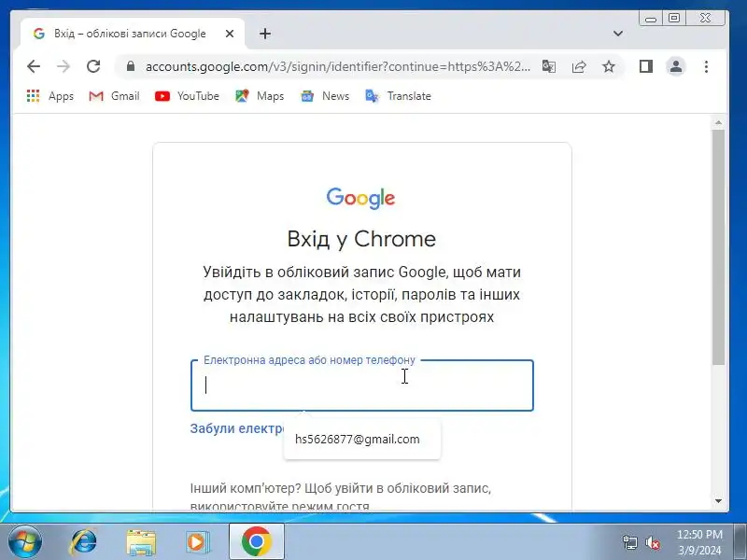
Task: Restore down the Chrome window
Action: pos(673,18)
